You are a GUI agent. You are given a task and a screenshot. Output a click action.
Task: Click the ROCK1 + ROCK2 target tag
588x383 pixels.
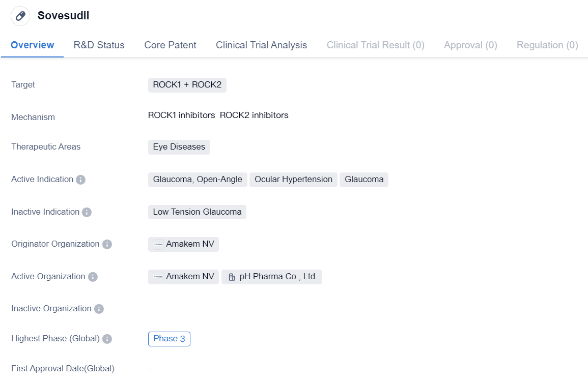coord(187,85)
